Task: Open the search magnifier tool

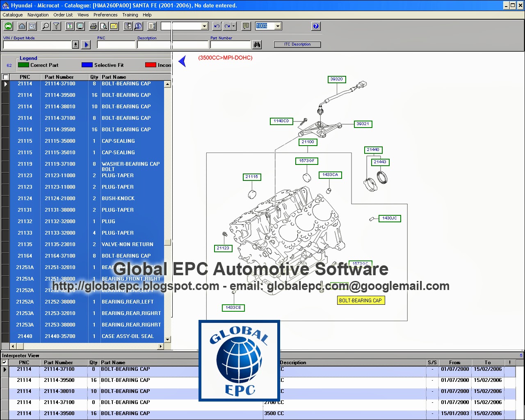Action: click(x=45, y=26)
